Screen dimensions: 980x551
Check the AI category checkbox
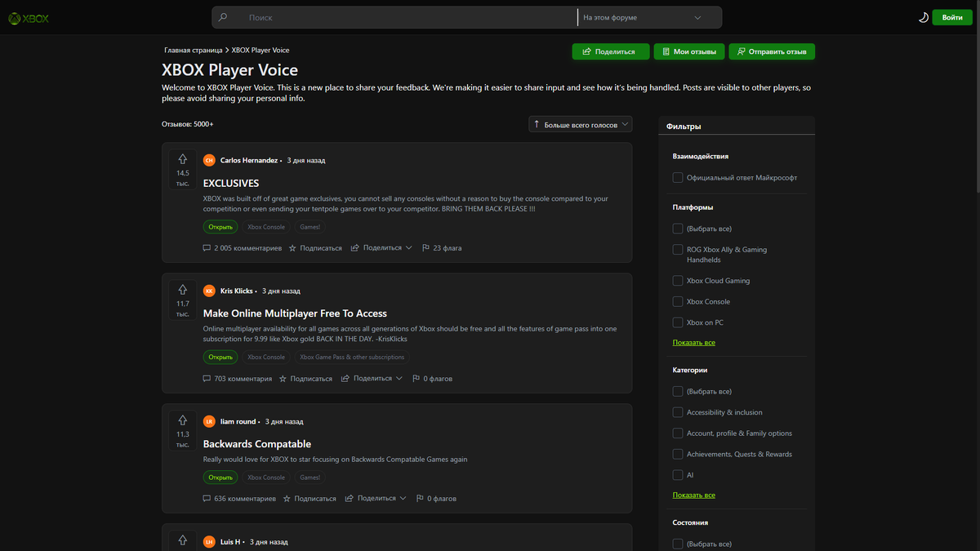(678, 475)
